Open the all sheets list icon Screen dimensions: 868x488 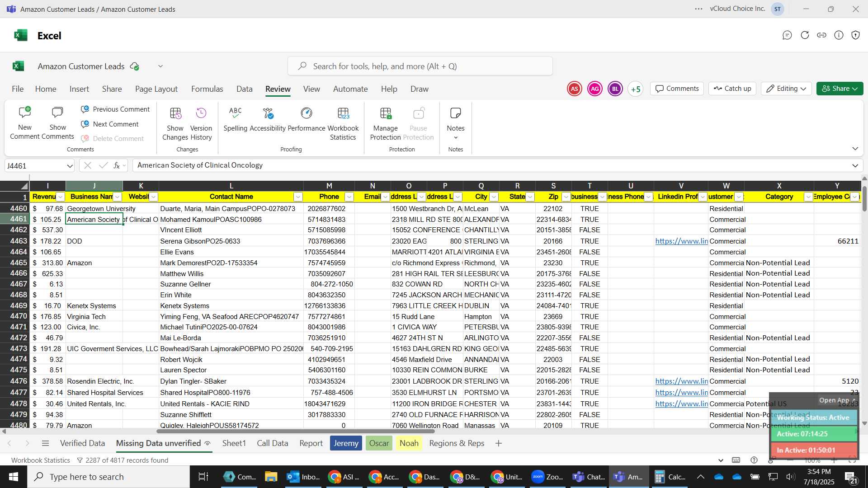(45, 443)
